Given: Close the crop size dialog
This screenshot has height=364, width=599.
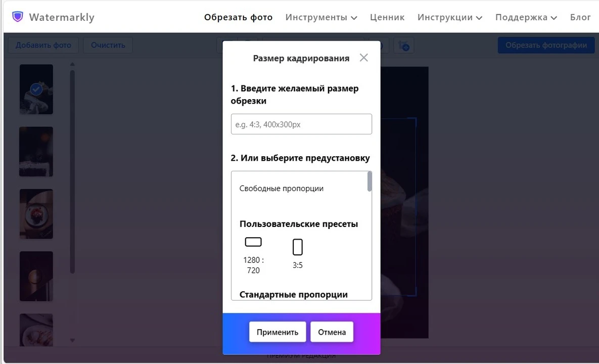Looking at the screenshot, I should [363, 58].
